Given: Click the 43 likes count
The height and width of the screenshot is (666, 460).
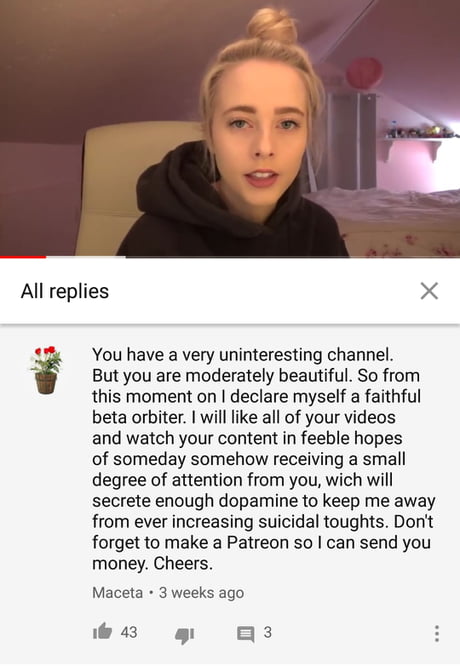Looking at the screenshot, I should [129, 632].
